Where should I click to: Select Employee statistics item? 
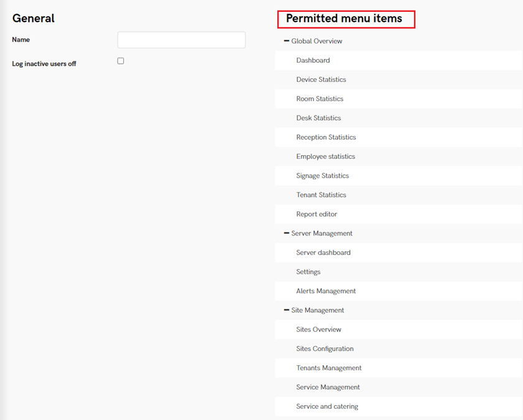click(325, 157)
